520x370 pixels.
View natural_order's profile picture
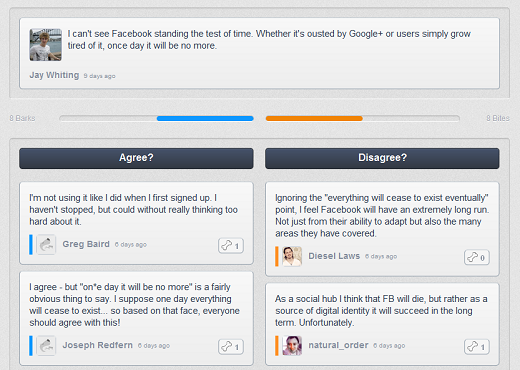292,346
